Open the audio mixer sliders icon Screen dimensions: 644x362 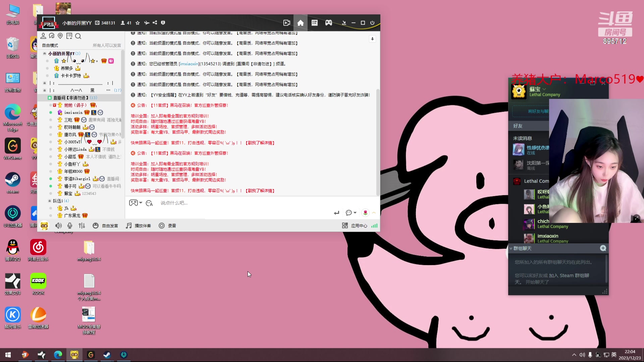[82, 226]
